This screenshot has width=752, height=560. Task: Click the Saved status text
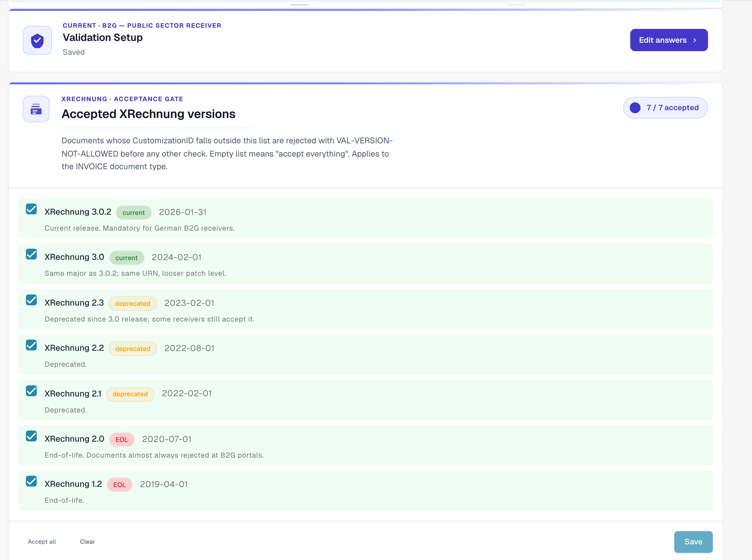coord(74,52)
